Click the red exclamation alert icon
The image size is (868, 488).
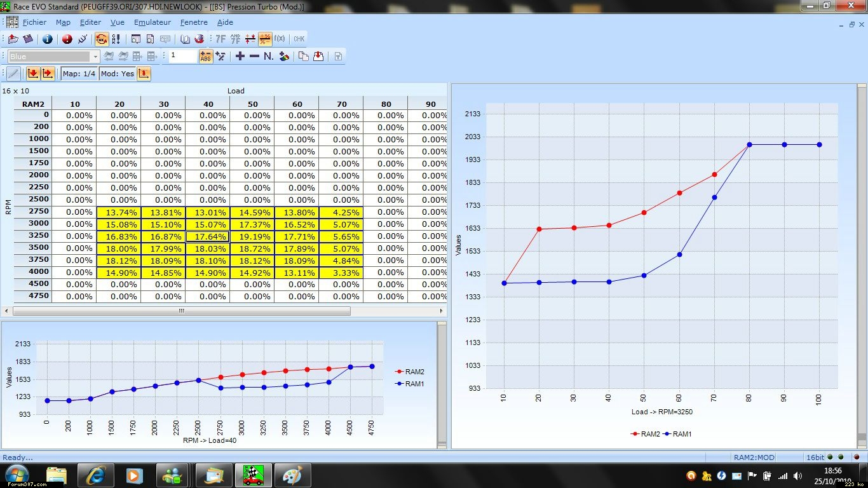click(67, 39)
